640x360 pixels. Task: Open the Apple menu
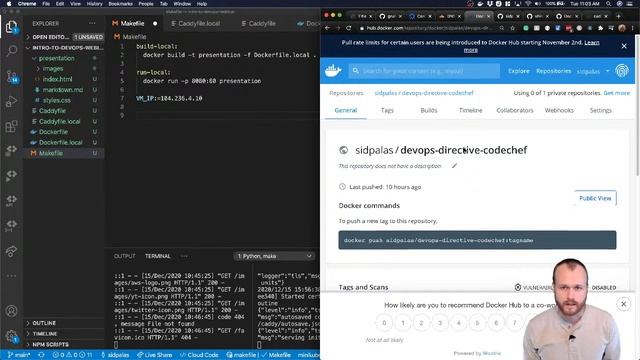(9, 4)
